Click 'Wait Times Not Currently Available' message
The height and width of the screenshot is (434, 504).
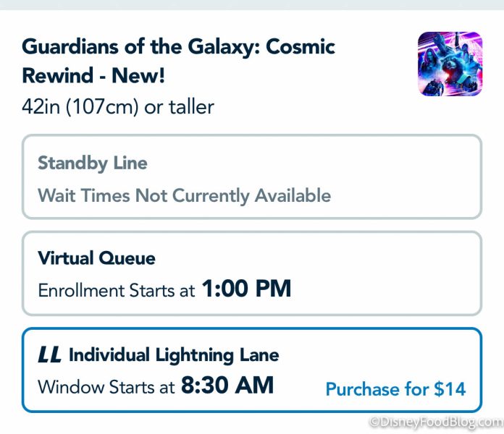(184, 195)
